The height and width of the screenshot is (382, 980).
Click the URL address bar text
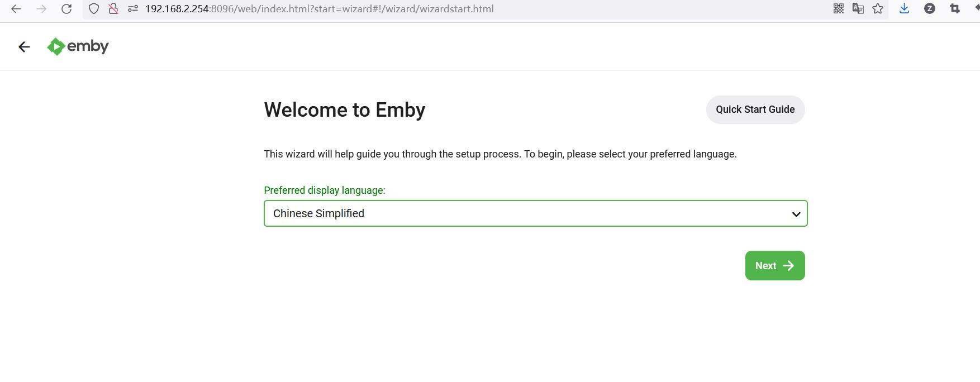[x=319, y=9]
